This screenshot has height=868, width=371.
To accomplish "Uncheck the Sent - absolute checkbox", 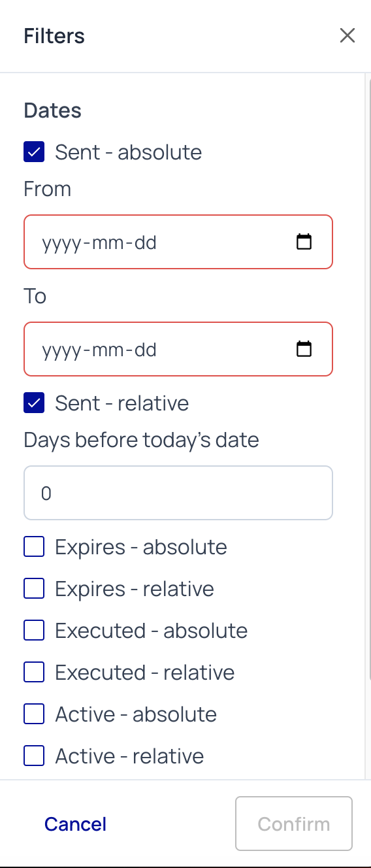I will point(34,152).
